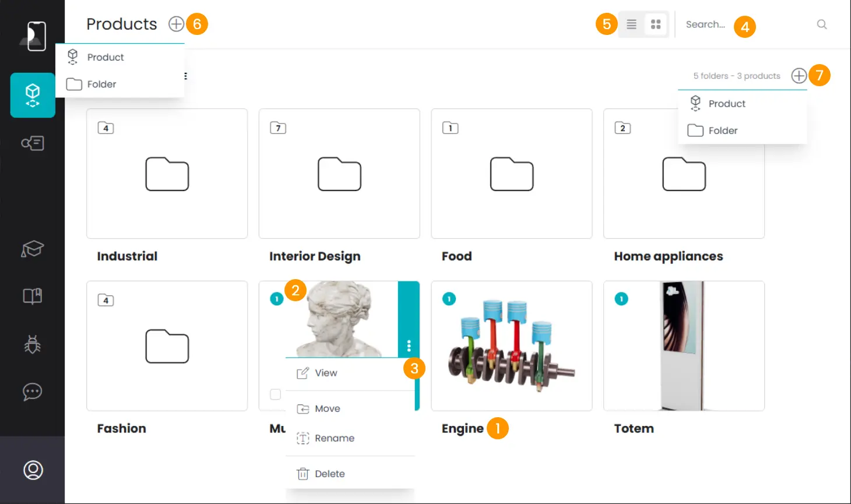Screen dimensions: 851x504
Task: Click the user account icon at bottom
Action: (x=33, y=470)
